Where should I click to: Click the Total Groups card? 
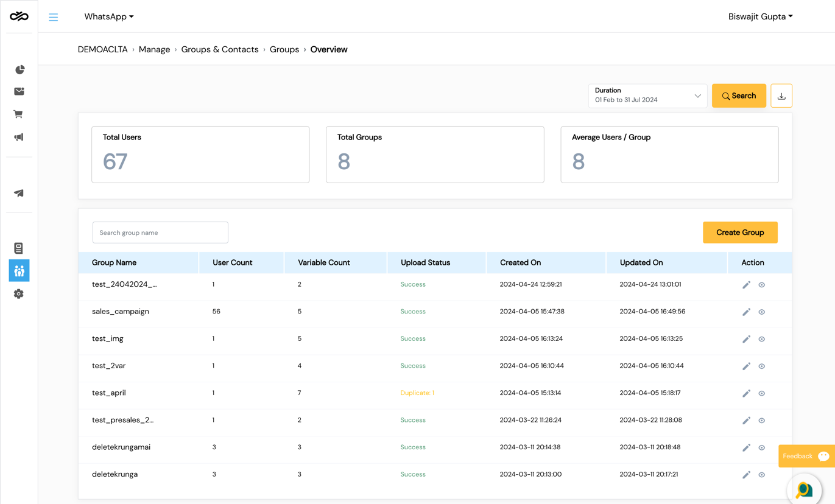pyautogui.click(x=435, y=155)
